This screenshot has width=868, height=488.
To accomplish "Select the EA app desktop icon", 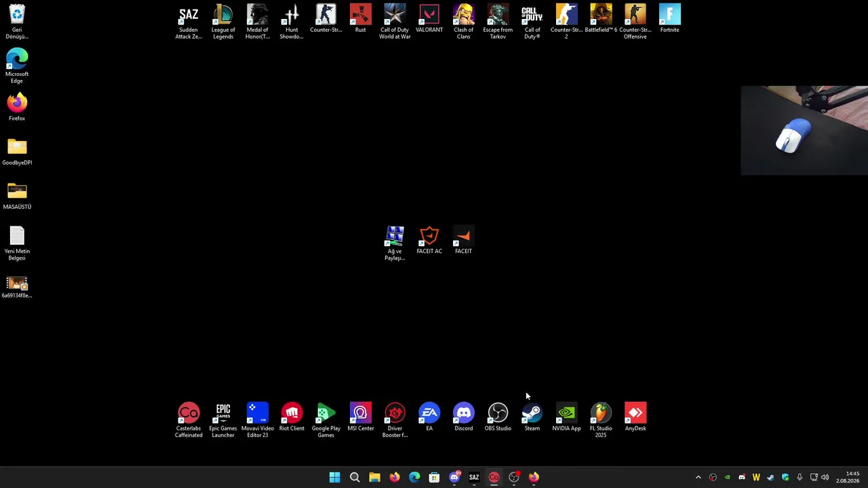I will point(429,417).
